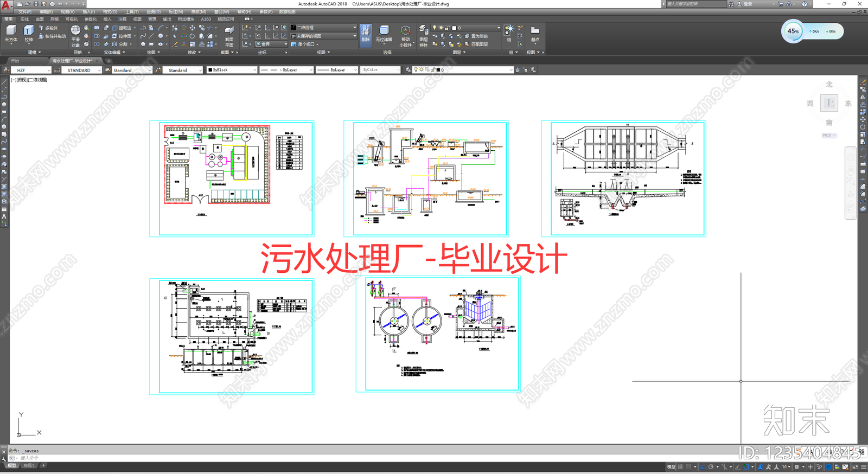The image size is (868, 474).
Task: Click the search keyword input box
Action: coord(695,4)
